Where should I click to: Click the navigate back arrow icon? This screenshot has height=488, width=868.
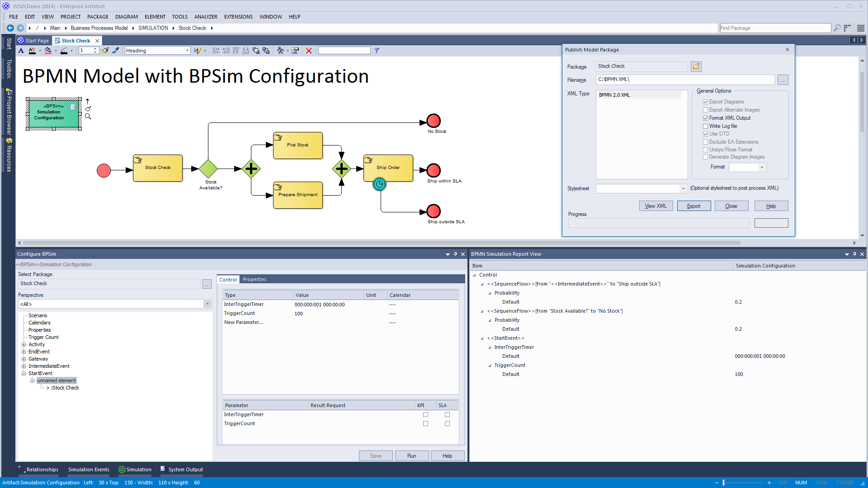[x=10, y=28]
